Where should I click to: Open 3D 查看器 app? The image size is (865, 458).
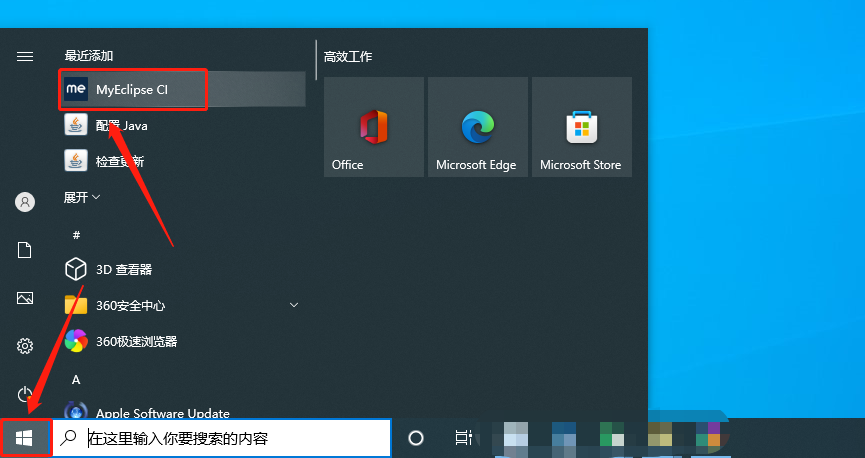182,269
